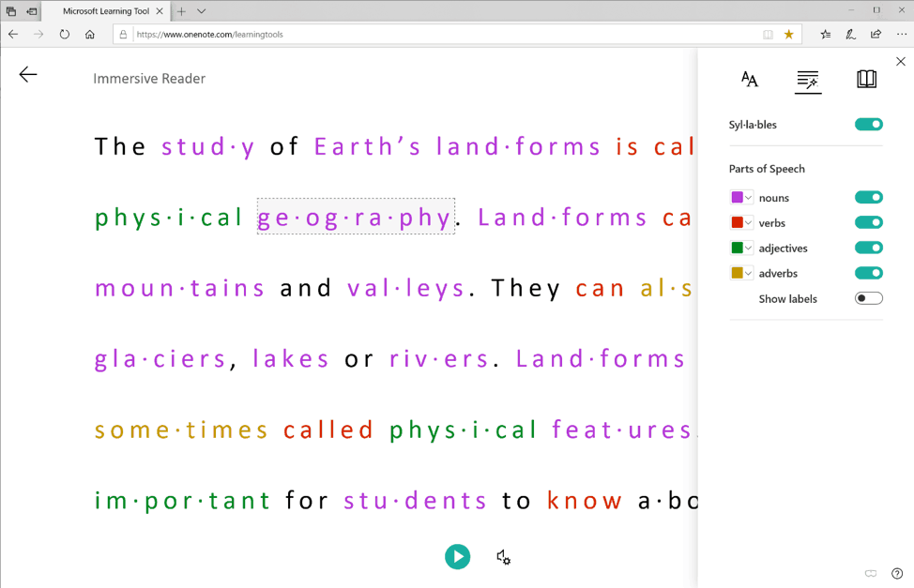Expand the verbs color dropdown arrow

click(749, 223)
